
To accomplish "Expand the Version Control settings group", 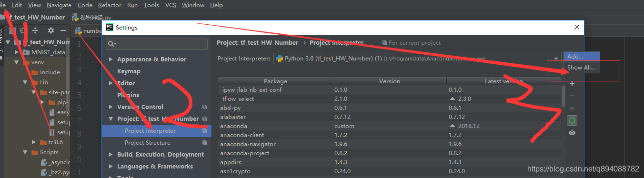I will pos(111,107).
